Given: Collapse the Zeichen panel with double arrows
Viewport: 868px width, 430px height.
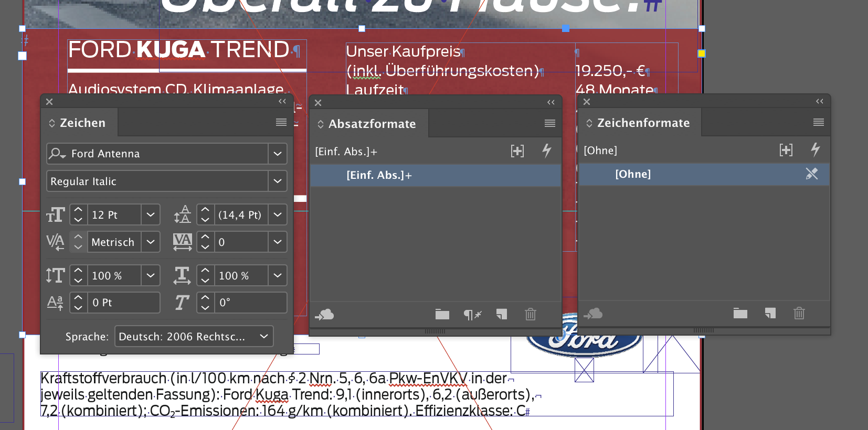Looking at the screenshot, I should click(x=282, y=101).
